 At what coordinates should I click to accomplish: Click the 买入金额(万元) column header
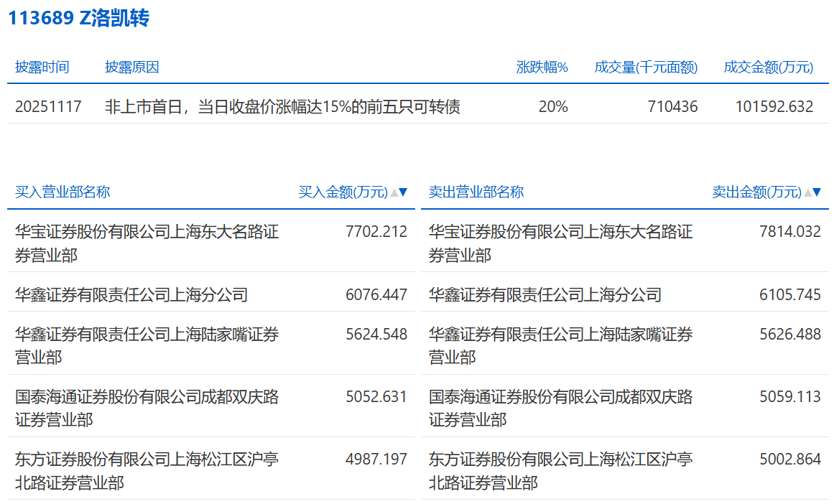coord(343,192)
